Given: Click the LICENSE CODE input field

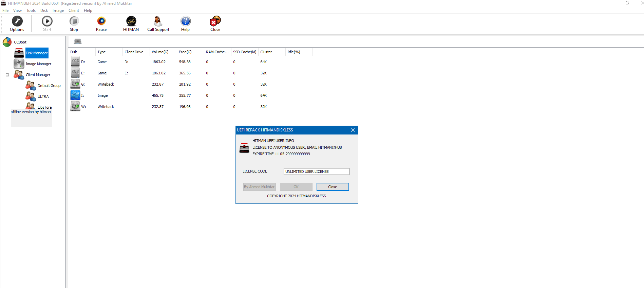Looking at the screenshot, I should (317, 172).
